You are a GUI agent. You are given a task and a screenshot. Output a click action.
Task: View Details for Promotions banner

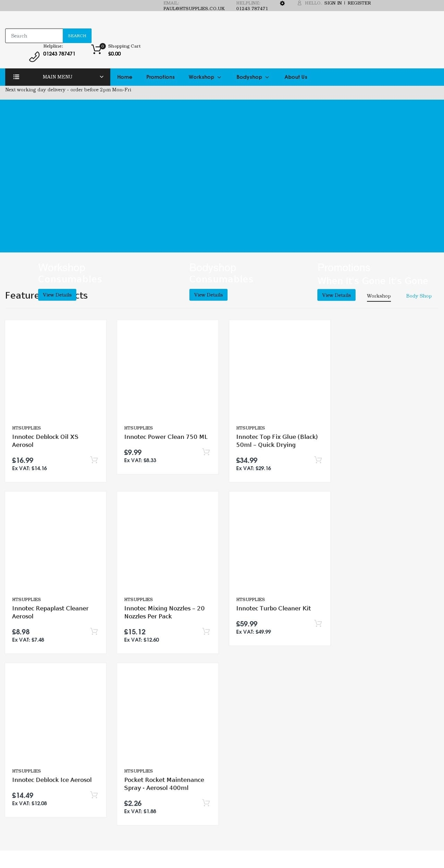(x=336, y=295)
